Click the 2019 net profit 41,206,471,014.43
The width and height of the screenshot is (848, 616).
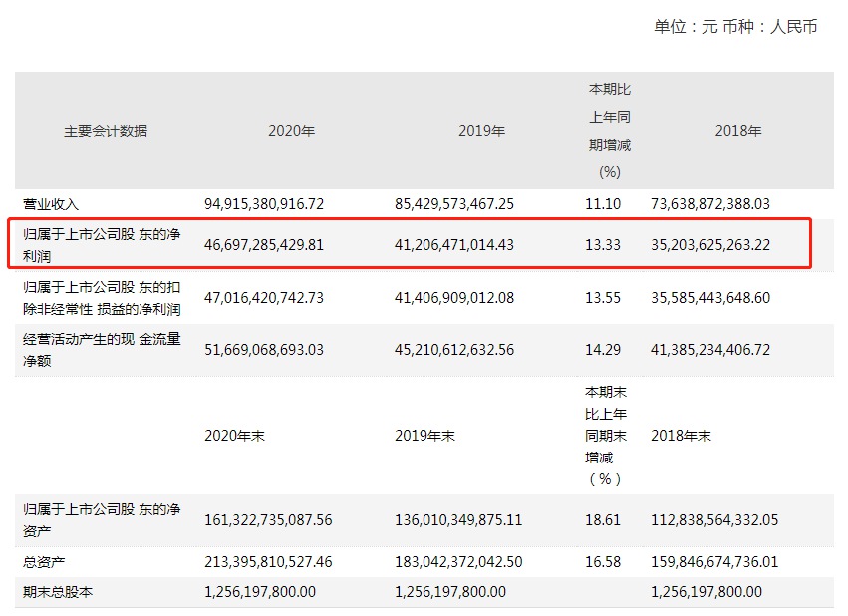pos(454,244)
